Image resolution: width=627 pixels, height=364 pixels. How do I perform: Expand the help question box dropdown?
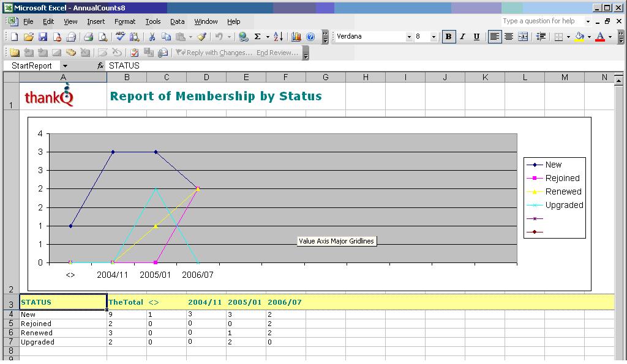coord(588,21)
